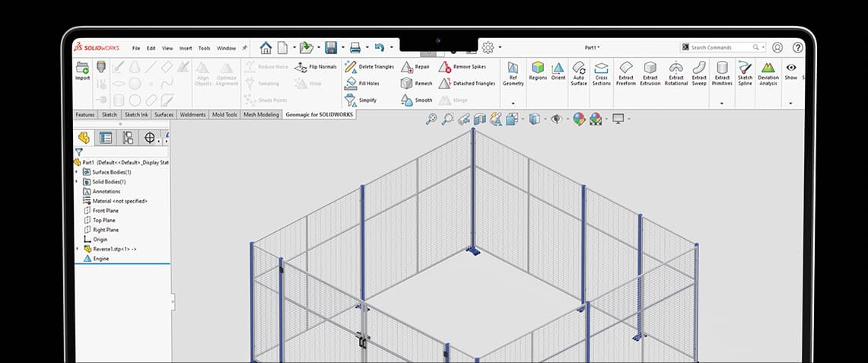Open the Show dropdown arrow

point(790,103)
